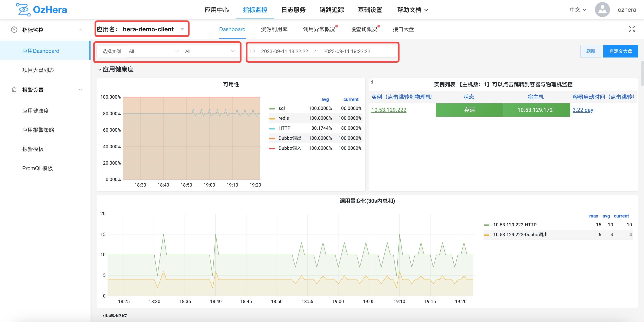Click the host cell 10.53.129.172
Image resolution: width=644 pixels, height=322 pixels.
536,110
